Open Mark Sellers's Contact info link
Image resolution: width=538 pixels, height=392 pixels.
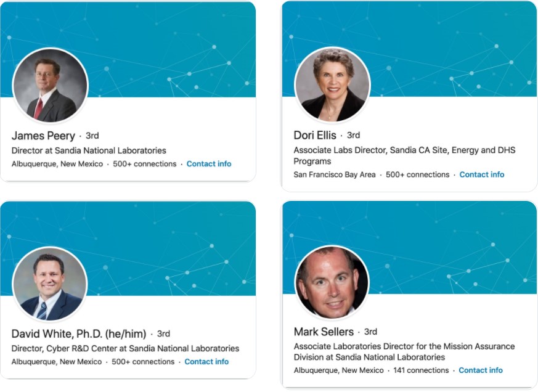(481, 370)
